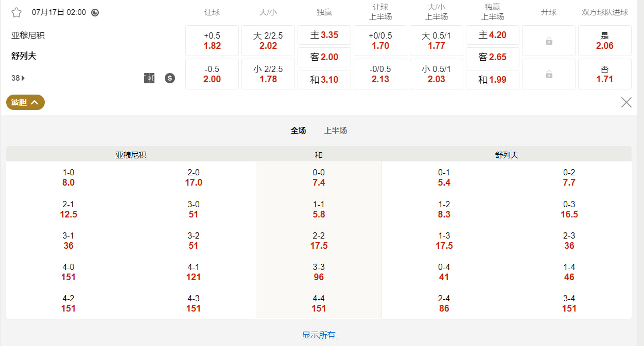Select correct score 0-1 at 5.4

444,177
